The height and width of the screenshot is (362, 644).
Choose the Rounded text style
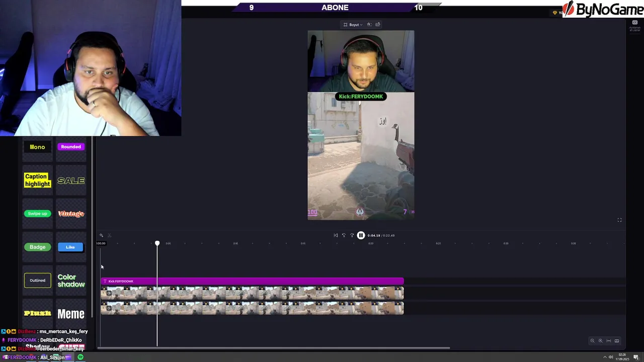pyautogui.click(x=71, y=147)
